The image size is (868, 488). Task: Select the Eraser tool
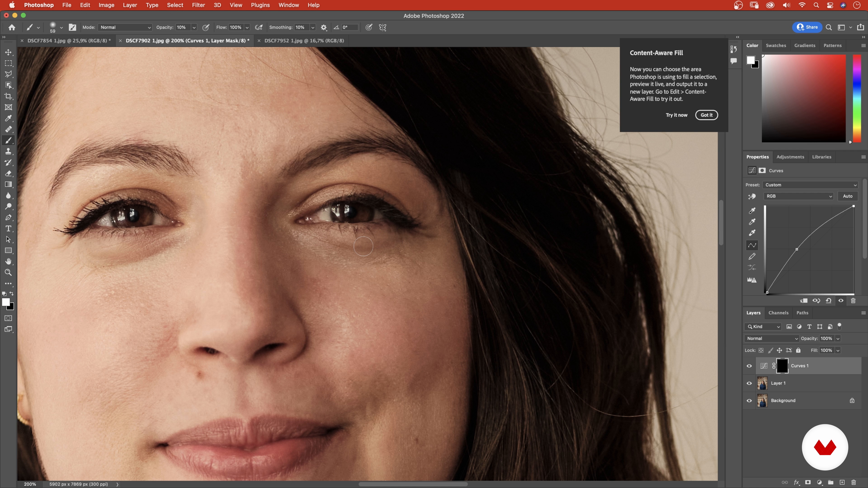pos(8,174)
